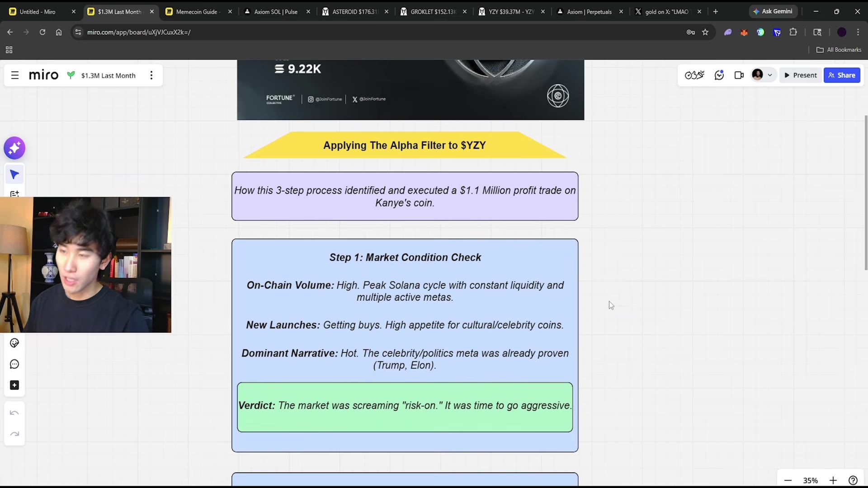Switch to Memecoin Guide tab
Screen dimensions: 868x488
coord(198,12)
